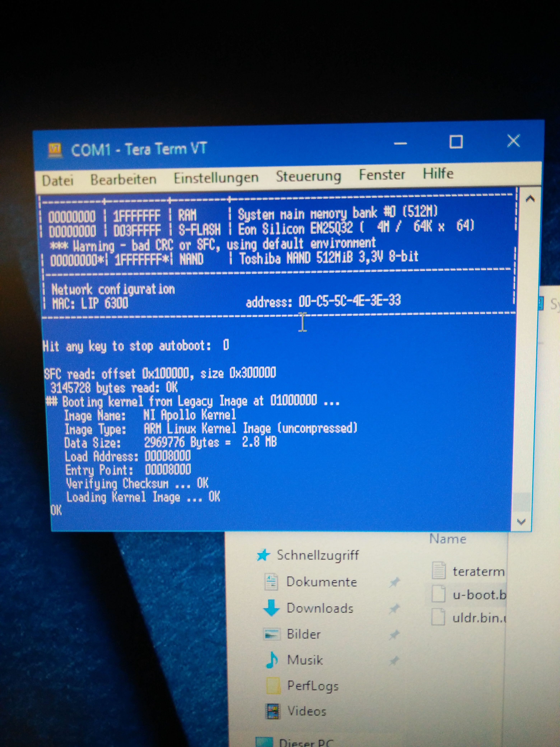Screen dimensions: 560x747
Task: Open the Downloads arrow icon
Action: (x=271, y=608)
